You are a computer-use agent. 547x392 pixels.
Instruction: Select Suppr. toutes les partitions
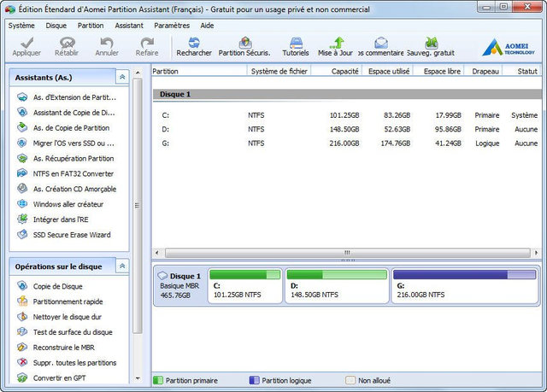coord(67,363)
